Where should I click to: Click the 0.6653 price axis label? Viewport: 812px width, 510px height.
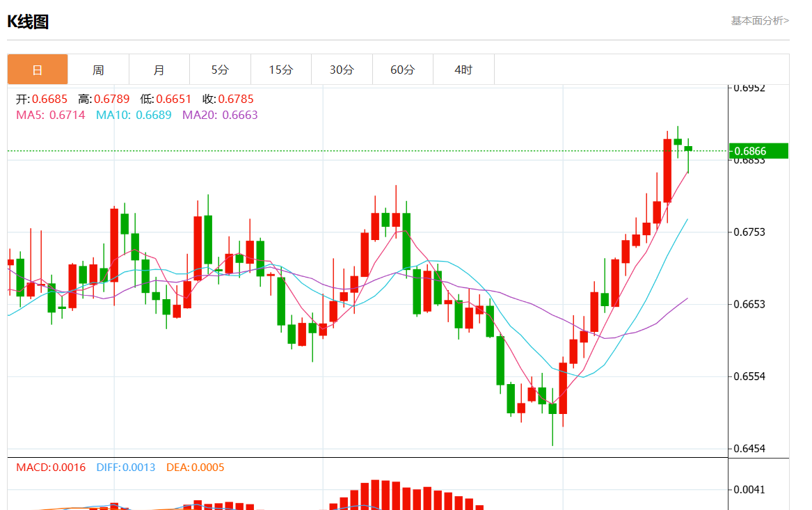(749, 305)
